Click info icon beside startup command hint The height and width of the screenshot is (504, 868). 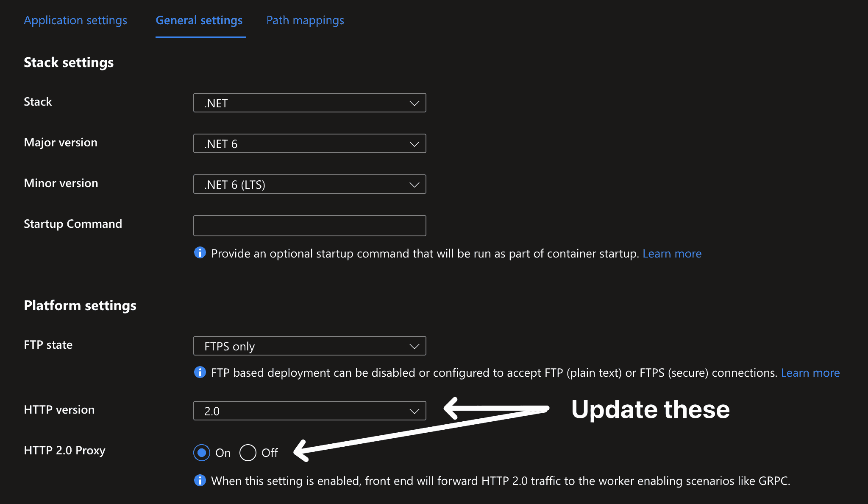[200, 253]
